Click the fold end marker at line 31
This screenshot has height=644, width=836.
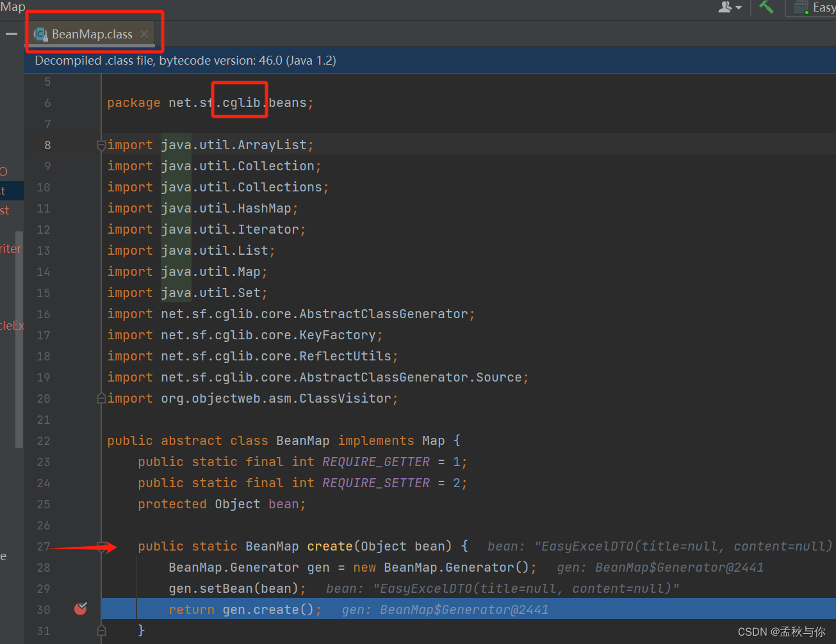[101, 631]
